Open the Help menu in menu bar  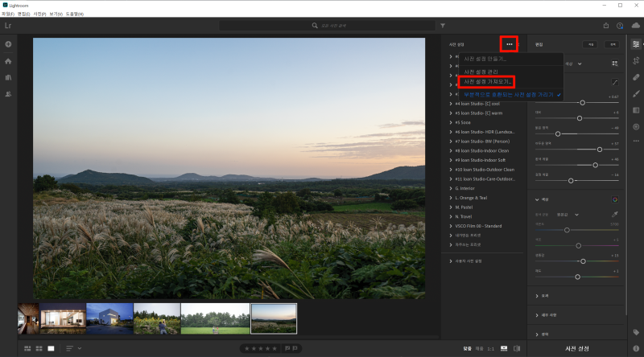point(75,14)
